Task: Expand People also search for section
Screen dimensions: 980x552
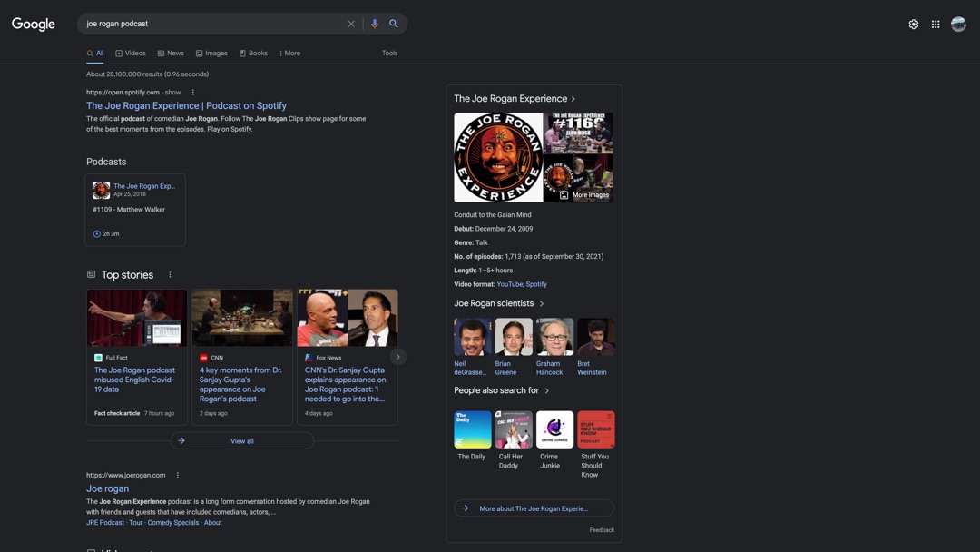Action: (x=501, y=390)
